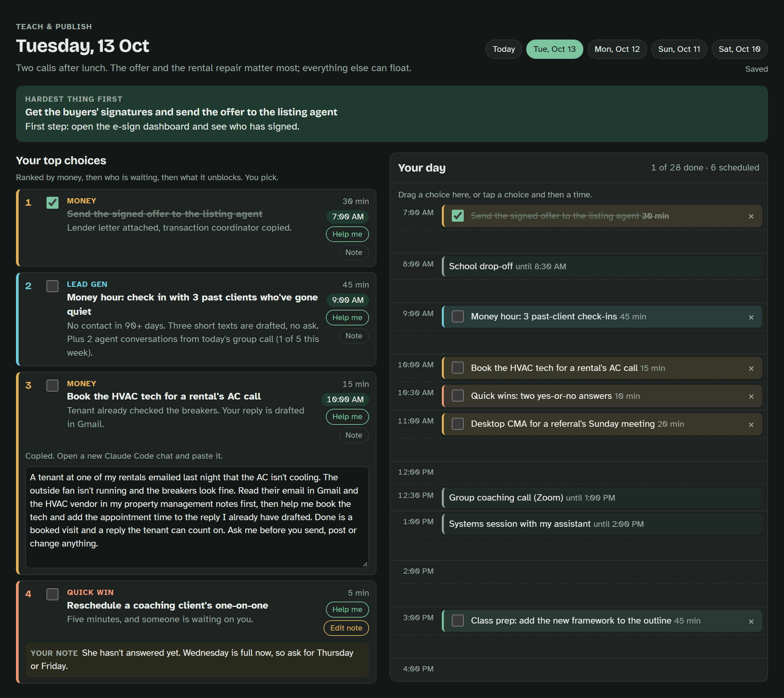Remove Class prep from the schedule
This screenshot has width=784, height=698.
tap(751, 621)
